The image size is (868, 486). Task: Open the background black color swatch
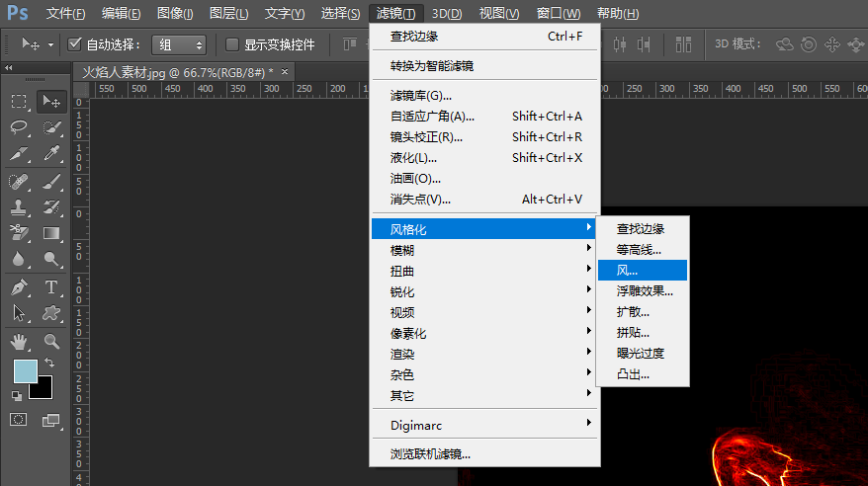click(44, 390)
